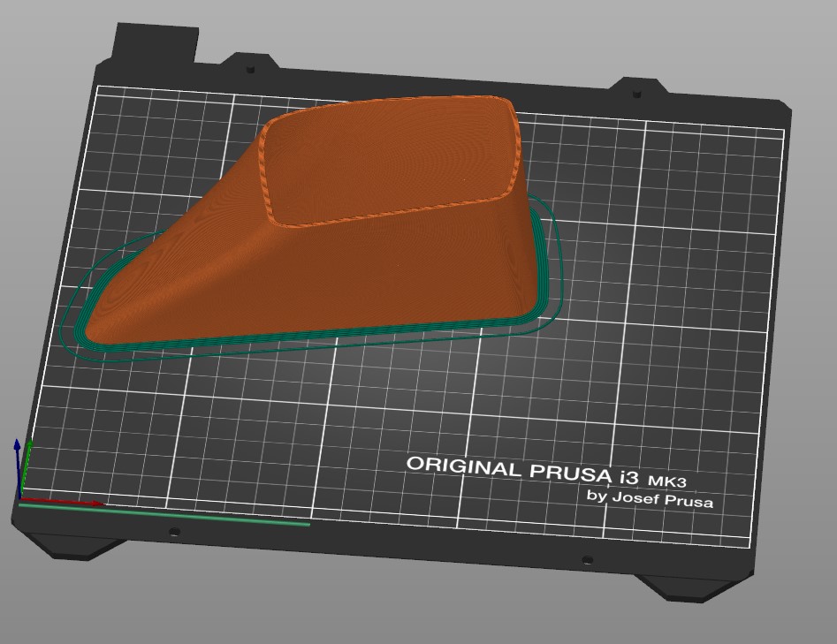Click the XYZ axes origin gizmo

(20, 499)
